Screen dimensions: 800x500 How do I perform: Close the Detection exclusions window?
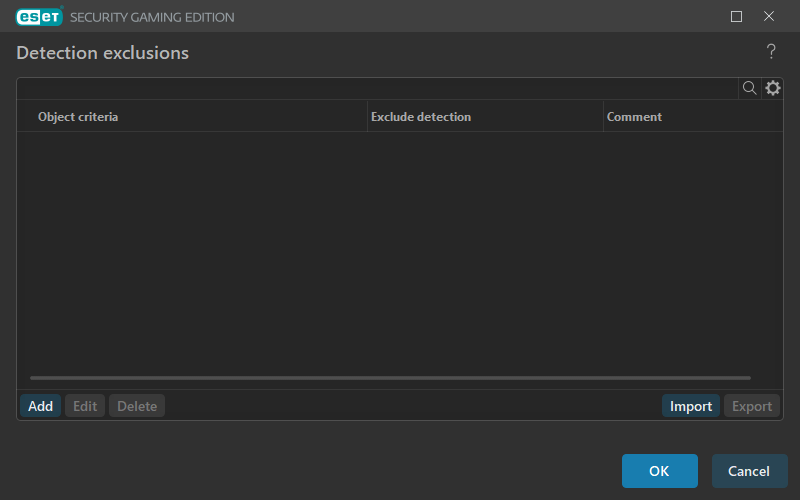(x=769, y=16)
